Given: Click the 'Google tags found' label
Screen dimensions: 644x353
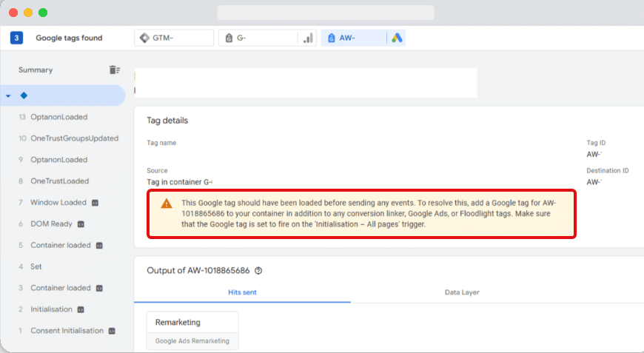Looking at the screenshot, I should tap(69, 38).
